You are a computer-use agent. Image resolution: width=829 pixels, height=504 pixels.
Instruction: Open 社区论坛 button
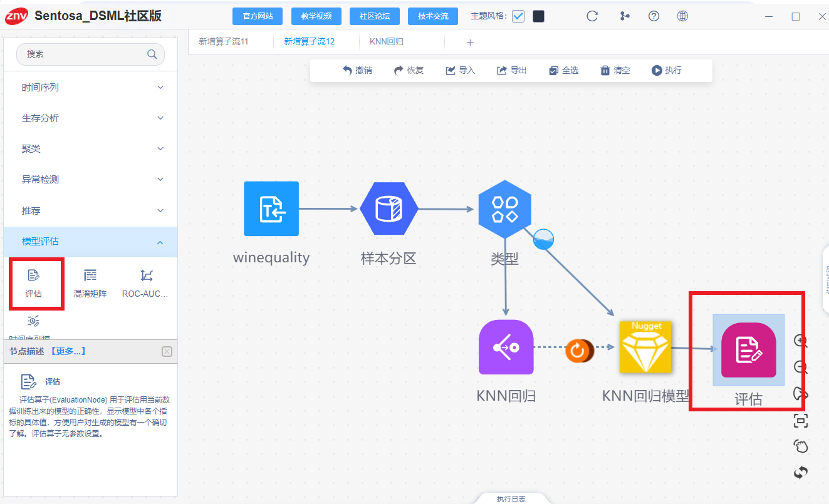click(375, 16)
